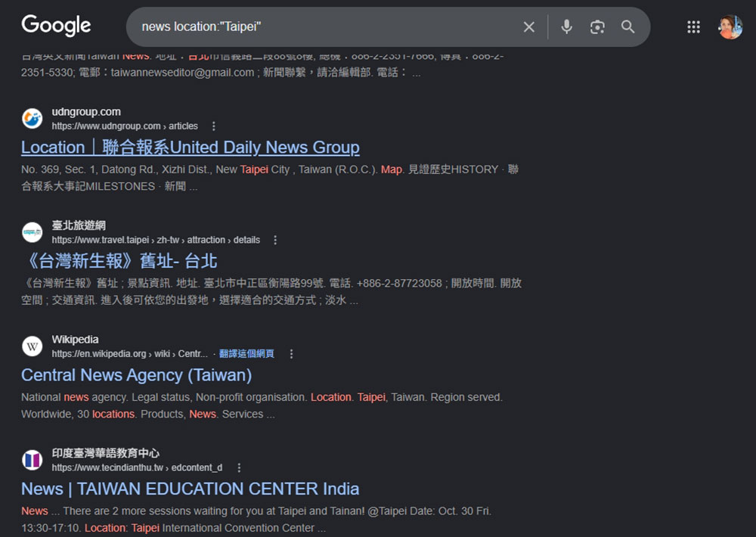Open News | TAIWAN EDUCATION CENTER India link

coord(190,489)
